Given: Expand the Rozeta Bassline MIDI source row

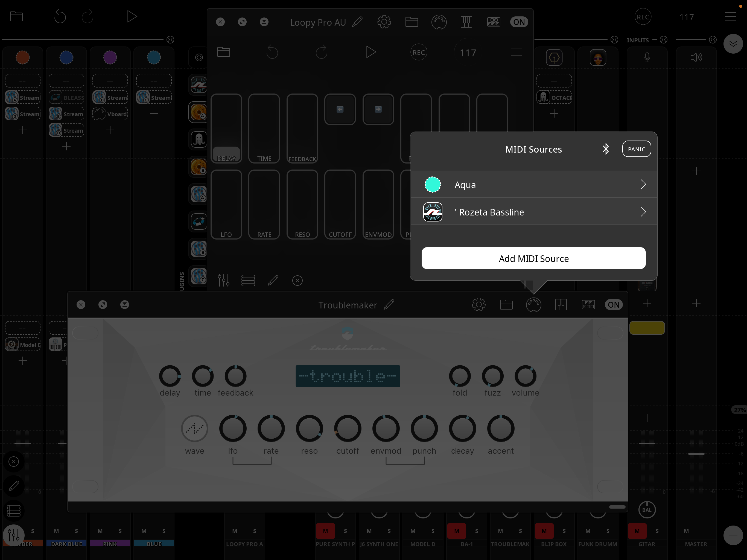Looking at the screenshot, I should (533, 212).
